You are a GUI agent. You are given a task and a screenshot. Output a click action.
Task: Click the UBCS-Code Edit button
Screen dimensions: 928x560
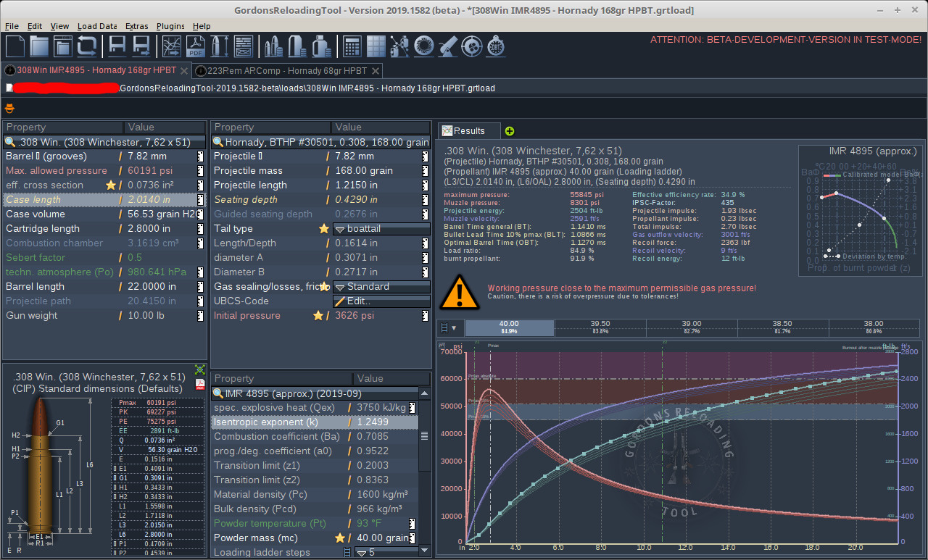click(381, 301)
